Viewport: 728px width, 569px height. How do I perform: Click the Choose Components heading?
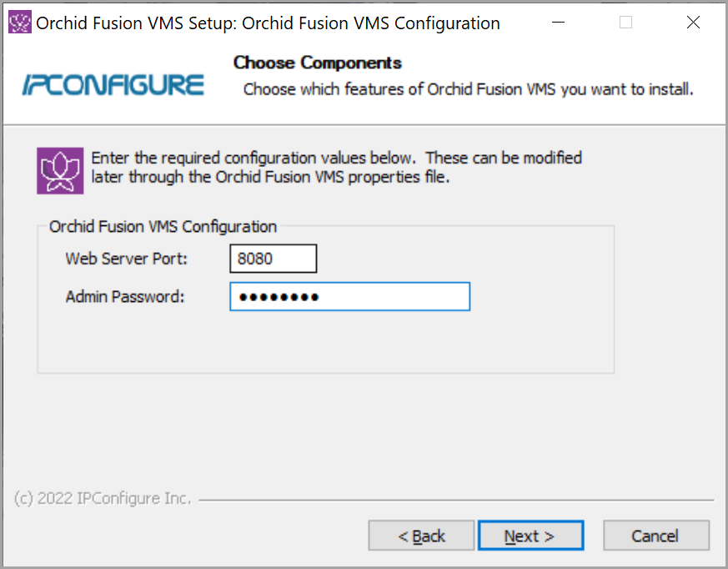[317, 63]
